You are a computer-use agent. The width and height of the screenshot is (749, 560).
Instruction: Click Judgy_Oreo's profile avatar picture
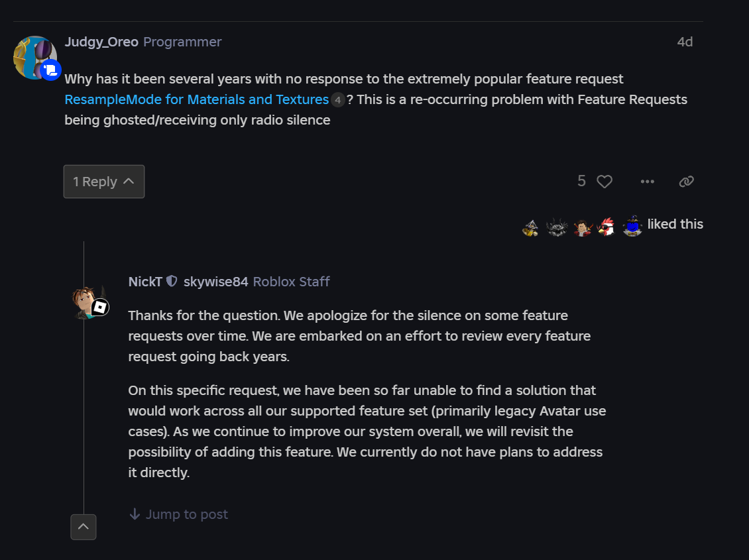coord(34,57)
